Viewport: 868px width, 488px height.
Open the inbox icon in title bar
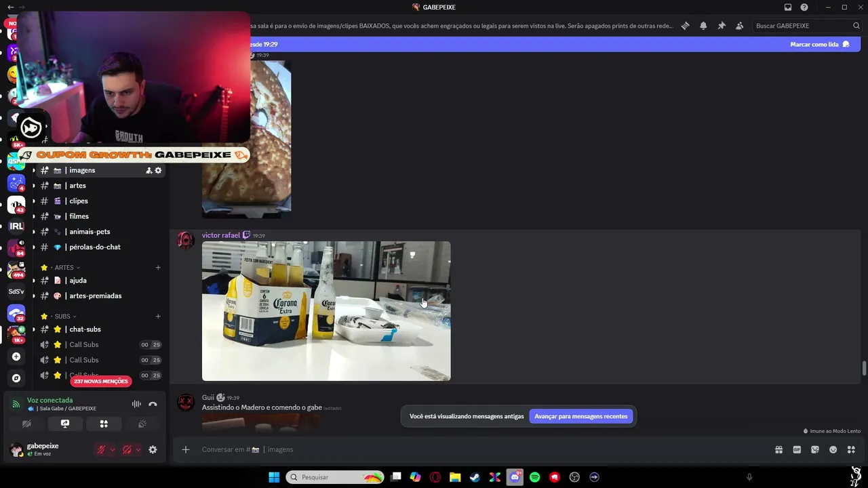click(788, 7)
